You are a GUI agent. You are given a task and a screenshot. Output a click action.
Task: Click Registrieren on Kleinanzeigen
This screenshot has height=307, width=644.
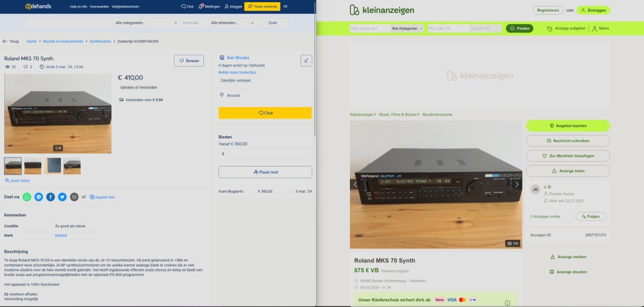(x=548, y=10)
